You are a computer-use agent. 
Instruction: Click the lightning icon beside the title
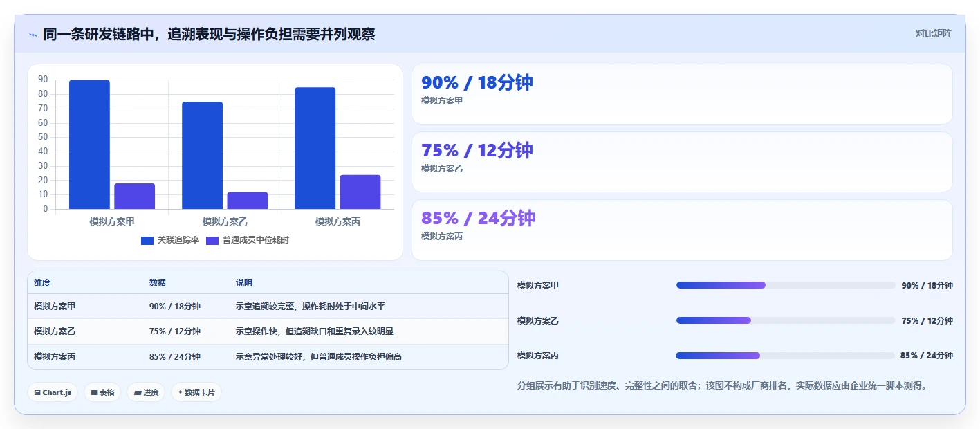[33, 34]
